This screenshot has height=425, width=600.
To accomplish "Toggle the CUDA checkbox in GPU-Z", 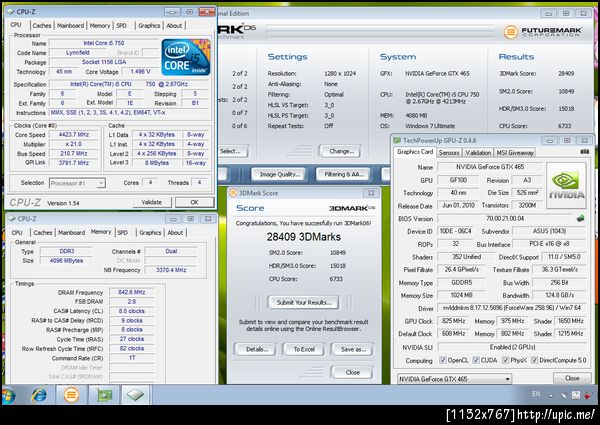I will tap(476, 360).
